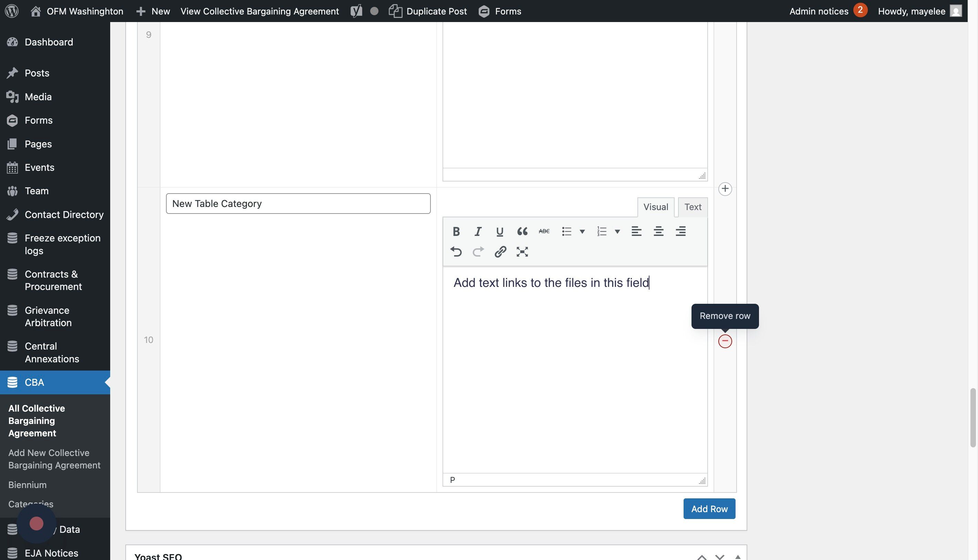Insert a blockquote in the editor
Image resolution: width=978 pixels, height=560 pixels.
click(522, 231)
